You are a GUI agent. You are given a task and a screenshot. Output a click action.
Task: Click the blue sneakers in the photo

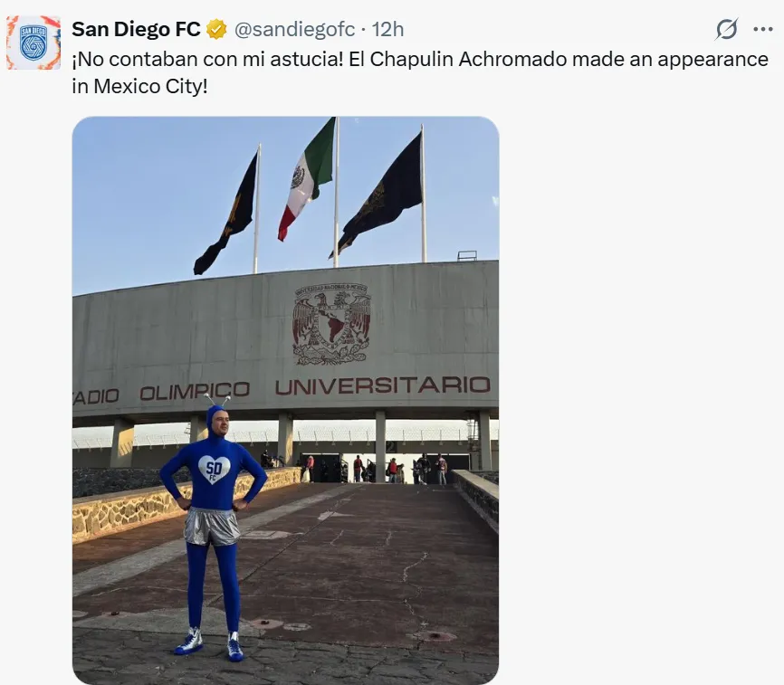(x=211, y=643)
